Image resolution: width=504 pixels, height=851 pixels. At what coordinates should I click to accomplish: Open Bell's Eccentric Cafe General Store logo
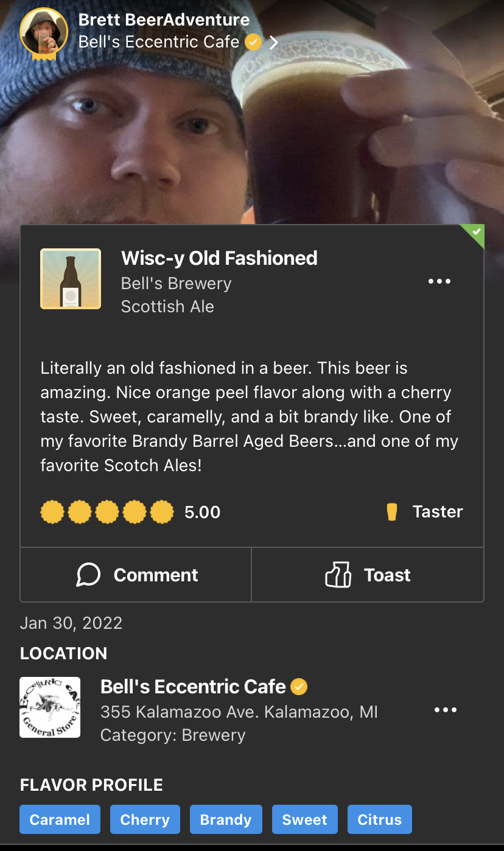(x=50, y=707)
